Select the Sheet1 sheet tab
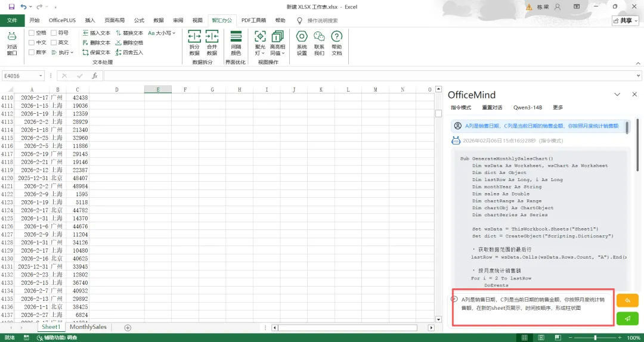 point(51,327)
